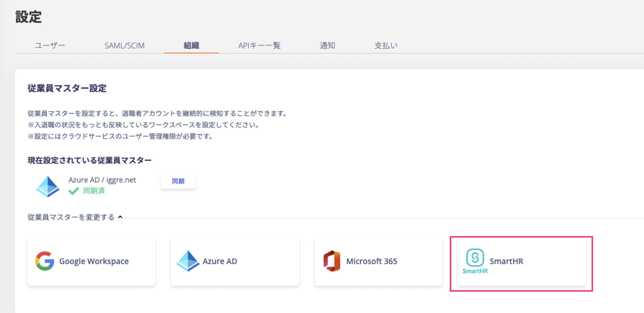
Task: Select the 組織 tab
Action: coord(191,45)
